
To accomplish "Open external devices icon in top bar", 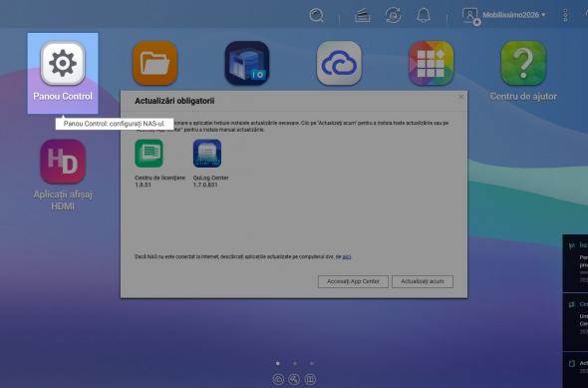I will click(x=393, y=15).
